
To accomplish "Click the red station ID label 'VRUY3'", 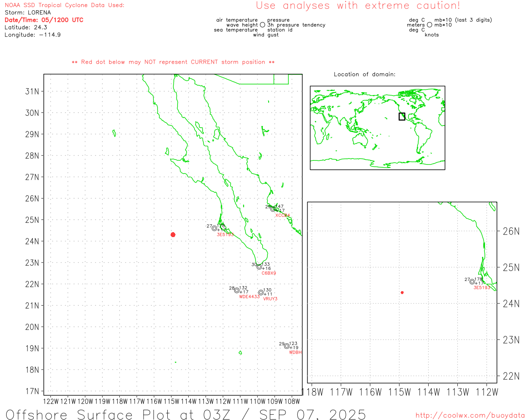I will pos(270,299).
